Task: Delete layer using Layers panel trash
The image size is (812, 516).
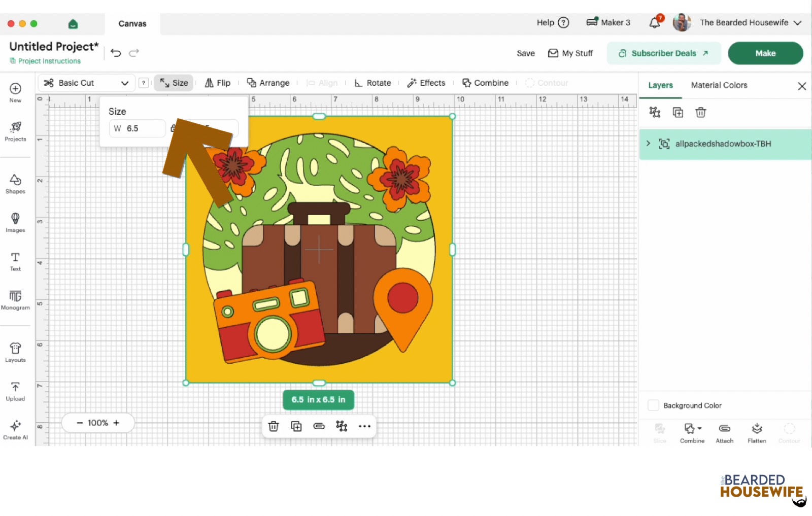Action: (x=701, y=112)
